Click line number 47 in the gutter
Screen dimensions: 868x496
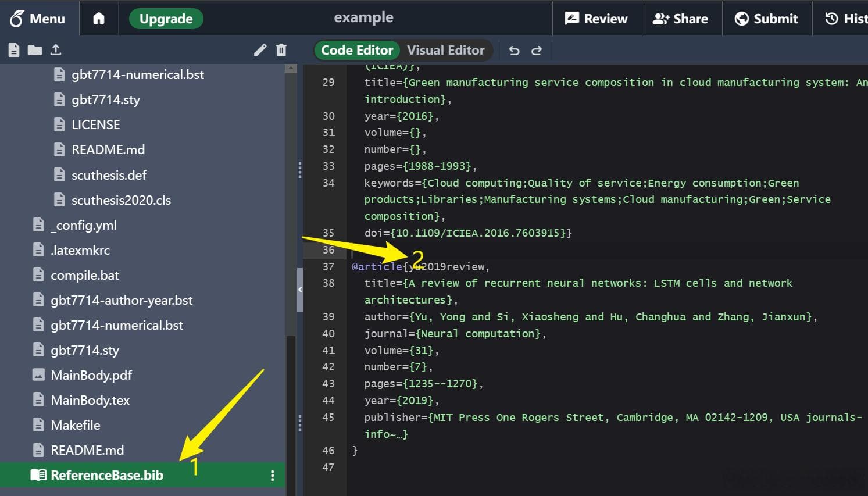[328, 467]
